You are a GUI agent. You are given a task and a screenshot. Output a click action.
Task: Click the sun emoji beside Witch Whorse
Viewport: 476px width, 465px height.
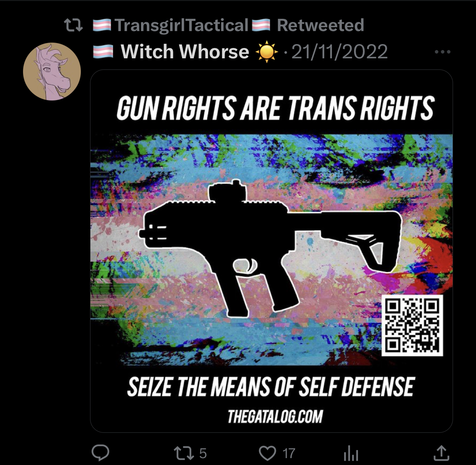(267, 52)
